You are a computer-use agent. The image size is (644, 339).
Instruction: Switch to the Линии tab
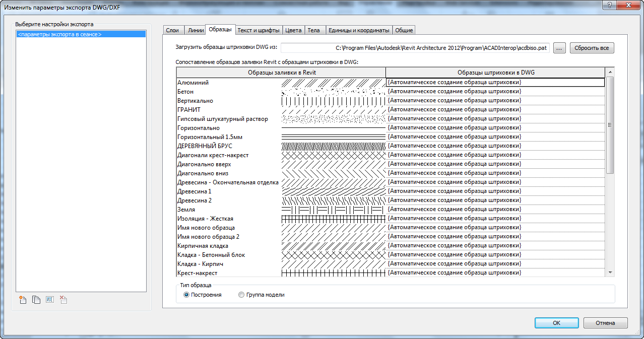(x=196, y=30)
